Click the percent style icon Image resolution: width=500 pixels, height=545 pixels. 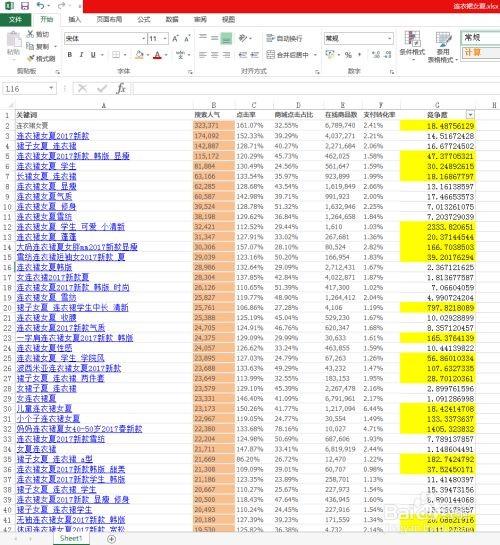[x=348, y=55]
